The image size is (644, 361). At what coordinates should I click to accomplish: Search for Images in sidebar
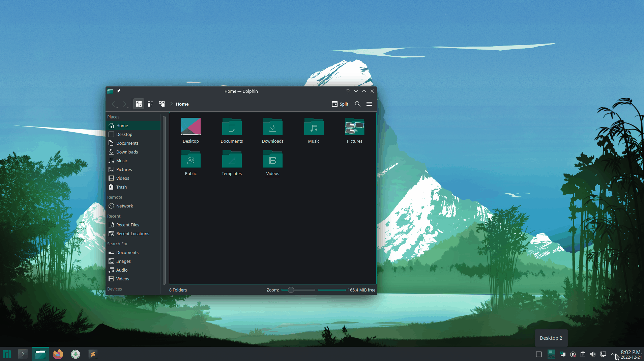[x=134, y=261]
